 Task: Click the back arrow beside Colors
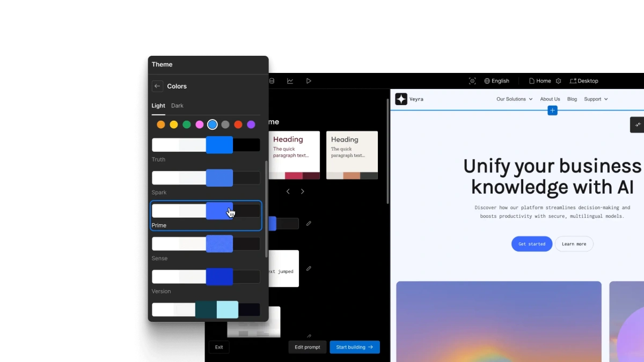click(x=157, y=86)
